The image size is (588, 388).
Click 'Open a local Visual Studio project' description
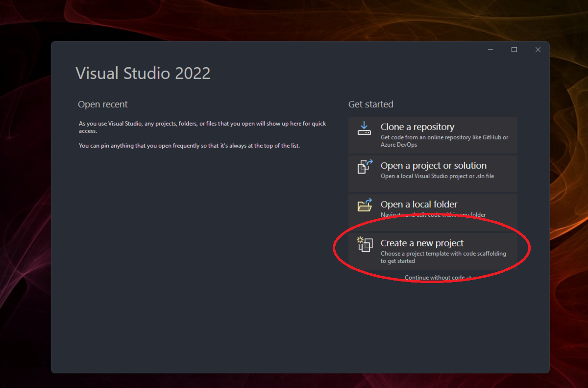437,176
